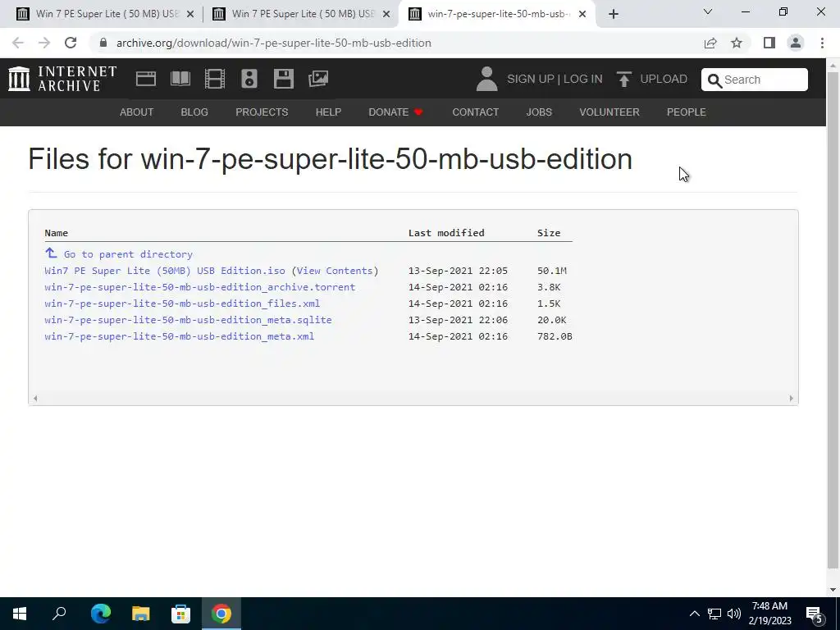Click the page vertical scrollbar
Image resolution: width=840 pixels, height=630 pixels.
(833, 320)
